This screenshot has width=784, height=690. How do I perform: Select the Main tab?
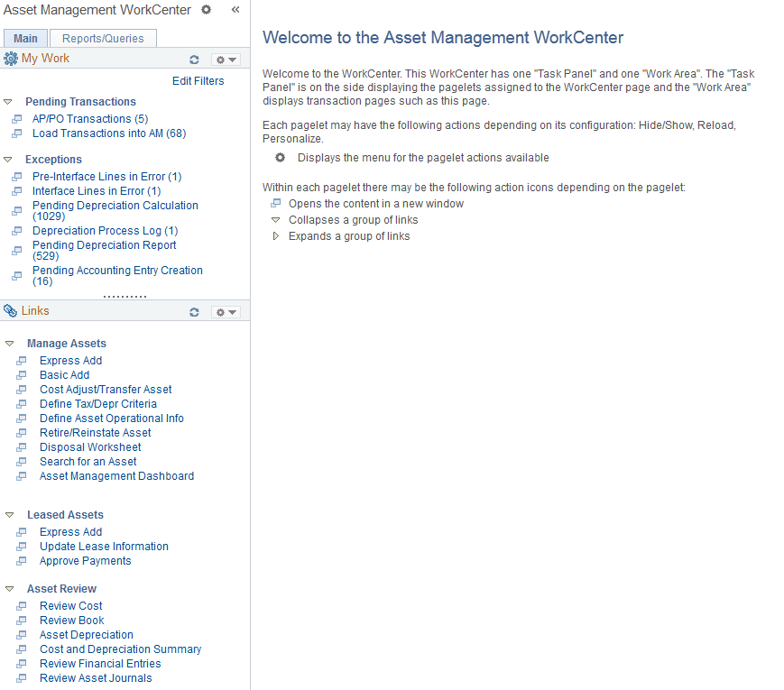(25, 39)
